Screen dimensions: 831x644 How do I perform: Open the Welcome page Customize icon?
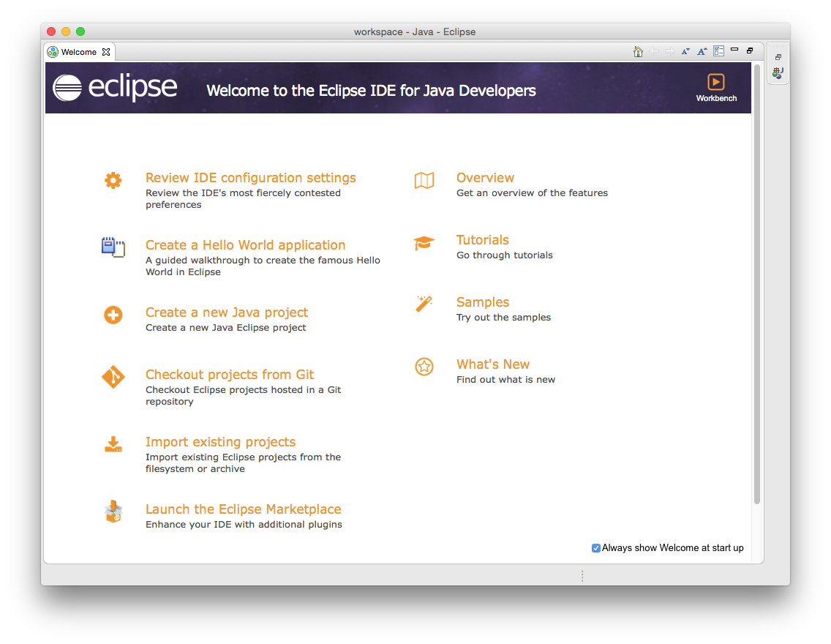pos(718,51)
